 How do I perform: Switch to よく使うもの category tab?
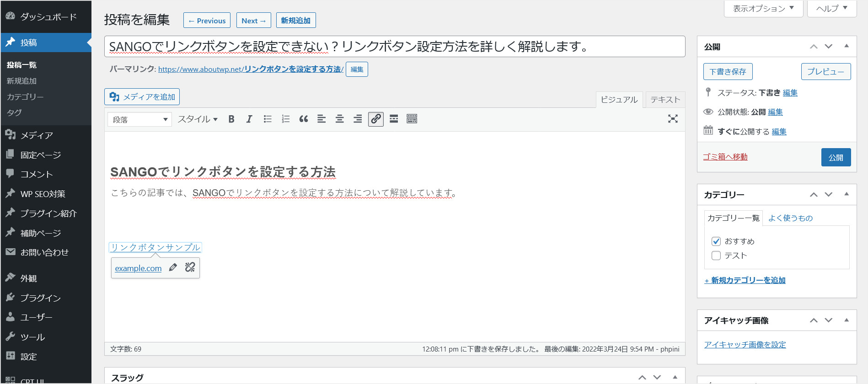point(790,218)
